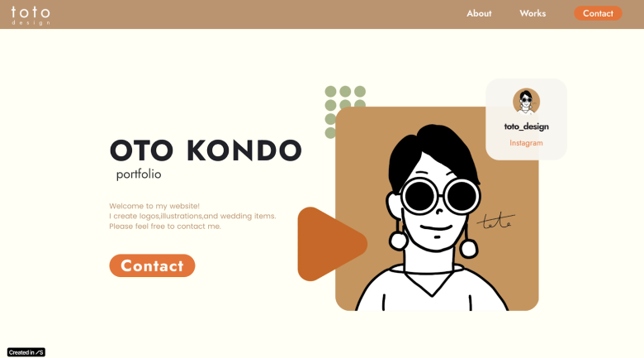Click the portfolio subtitle text
Viewport: 644px width, 358px height.
139,174
